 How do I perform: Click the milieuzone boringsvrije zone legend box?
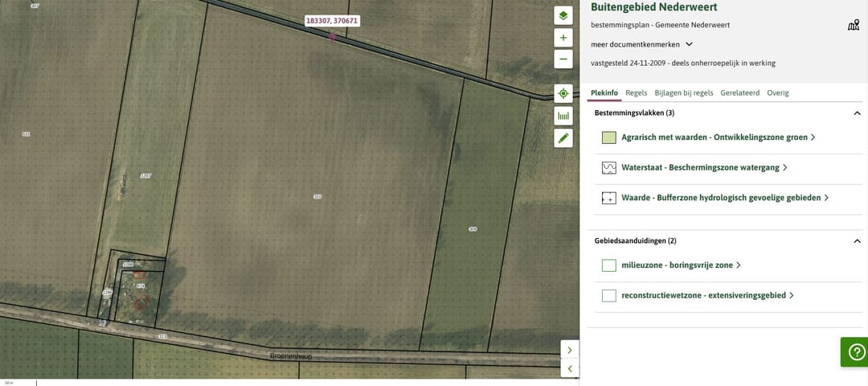coord(609,265)
